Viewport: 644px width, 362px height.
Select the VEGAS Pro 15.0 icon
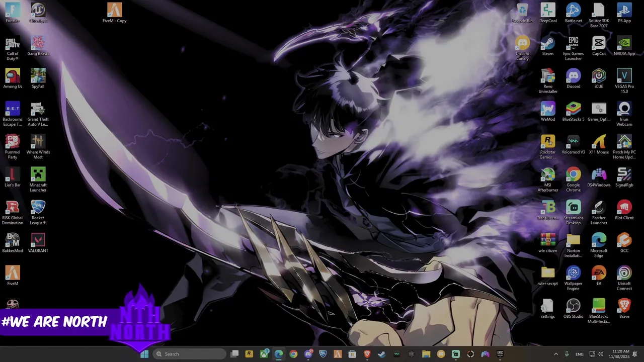(624, 81)
